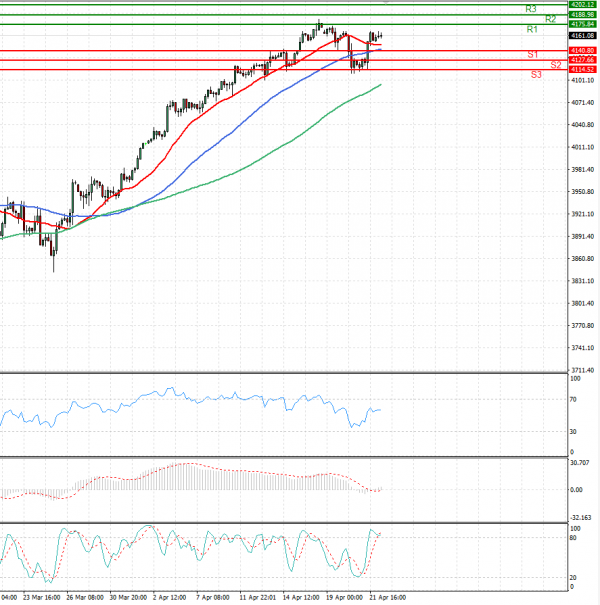Click the 20 level on stochastic scale
600x605 pixels.
point(573,578)
